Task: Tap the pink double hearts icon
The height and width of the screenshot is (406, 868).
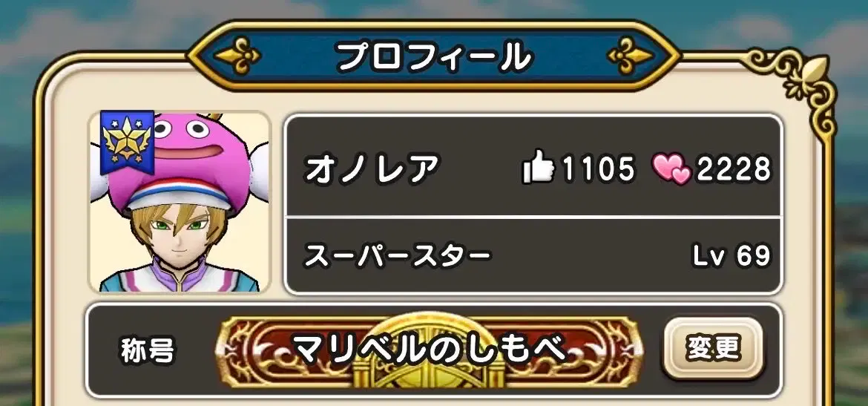Action: pyautogui.click(x=671, y=168)
